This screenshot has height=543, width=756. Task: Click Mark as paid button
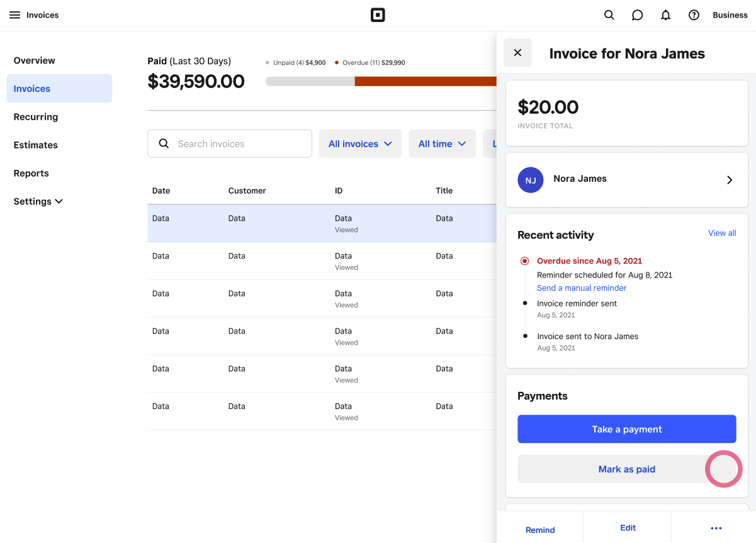click(626, 469)
